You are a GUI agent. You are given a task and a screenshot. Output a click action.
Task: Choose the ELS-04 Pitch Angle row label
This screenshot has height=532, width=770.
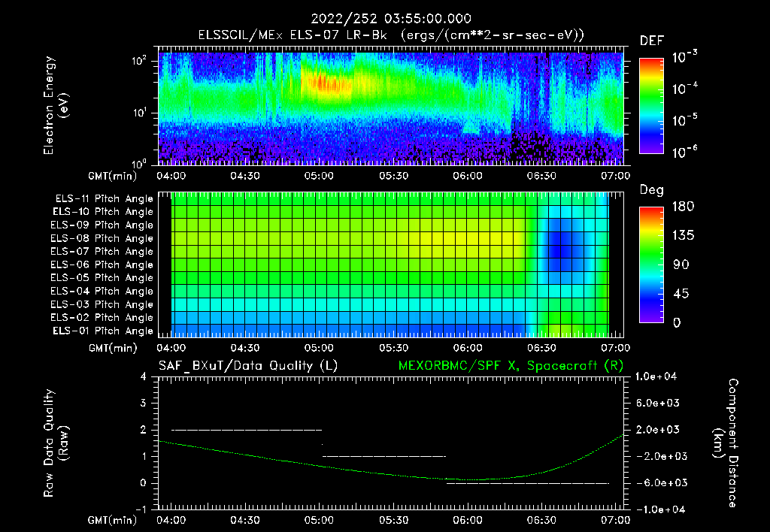pos(102,291)
